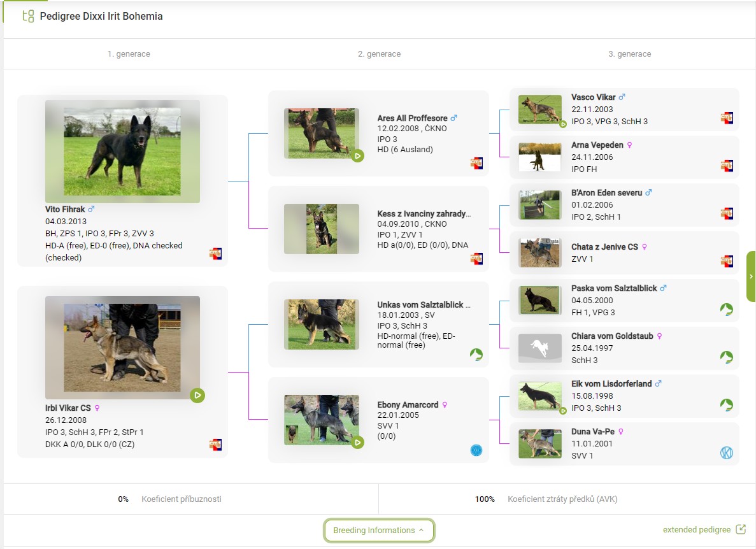756x549 pixels.
Task: Open Paska vom Salztalblick name link
Action: pos(614,288)
